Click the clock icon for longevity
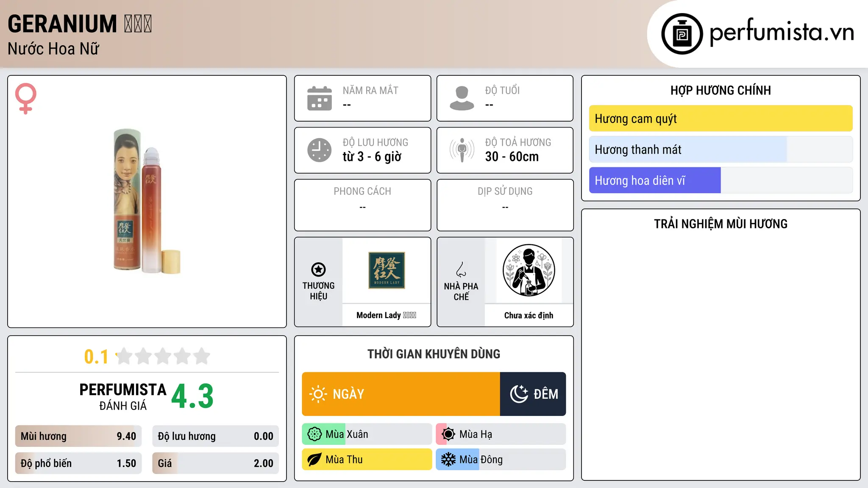The height and width of the screenshot is (488, 868). (320, 150)
